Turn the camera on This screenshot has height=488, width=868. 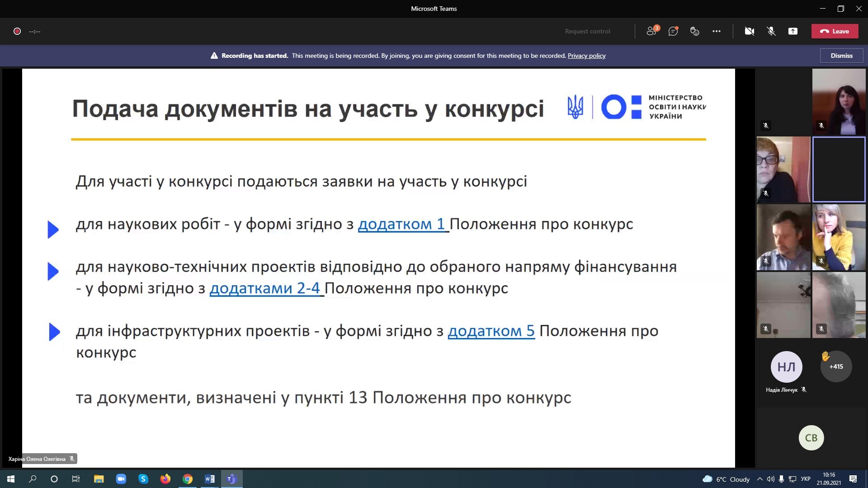pos(750,31)
